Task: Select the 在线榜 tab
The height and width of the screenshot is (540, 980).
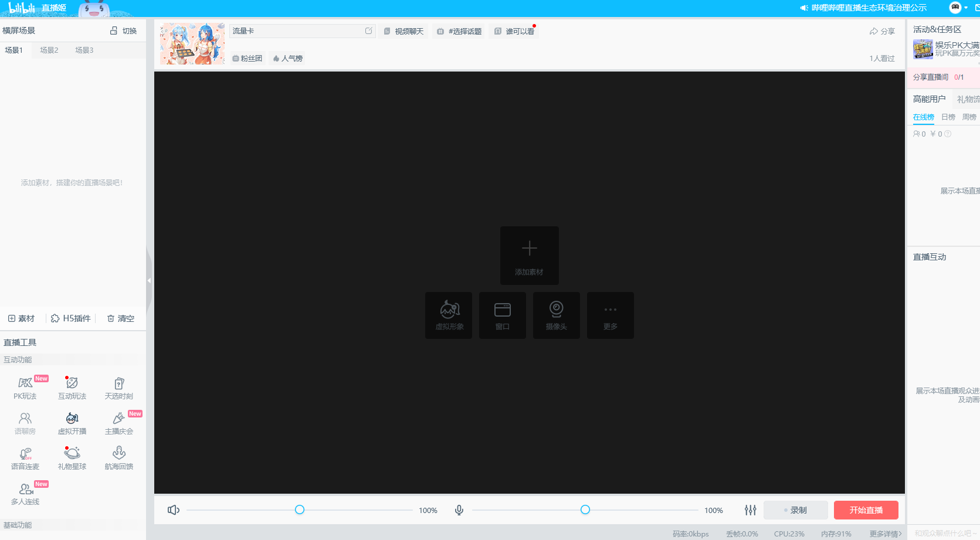Action: coord(924,117)
